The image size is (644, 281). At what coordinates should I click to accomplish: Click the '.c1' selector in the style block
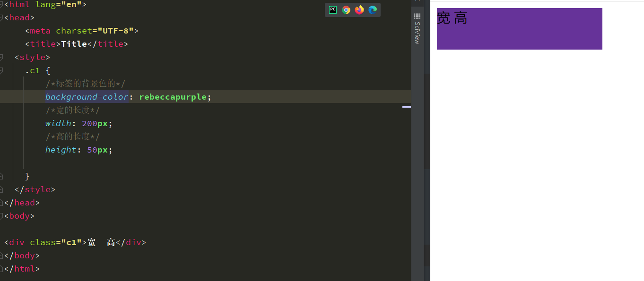click(x=33, y=70)
